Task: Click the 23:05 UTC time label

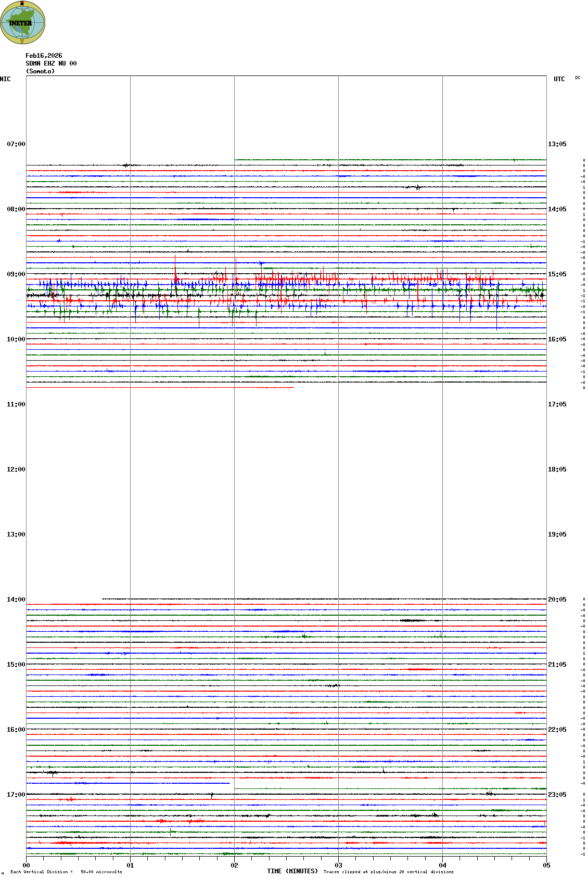Action: click(557, 795)
